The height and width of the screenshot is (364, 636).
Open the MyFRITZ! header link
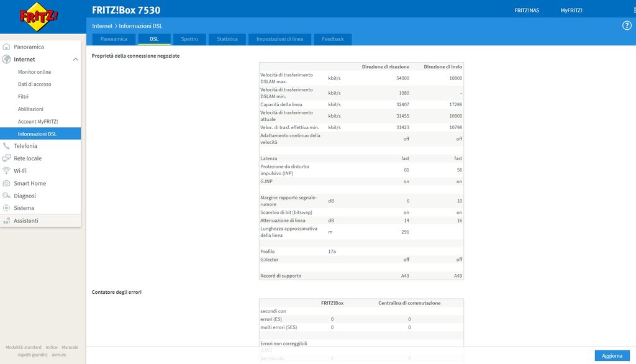571,10
